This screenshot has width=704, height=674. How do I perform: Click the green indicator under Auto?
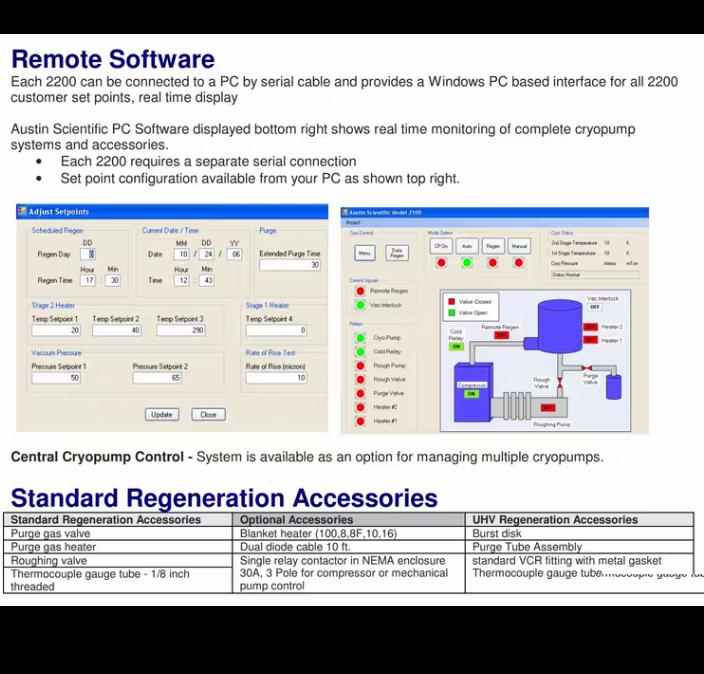click(x=467, y=263)
